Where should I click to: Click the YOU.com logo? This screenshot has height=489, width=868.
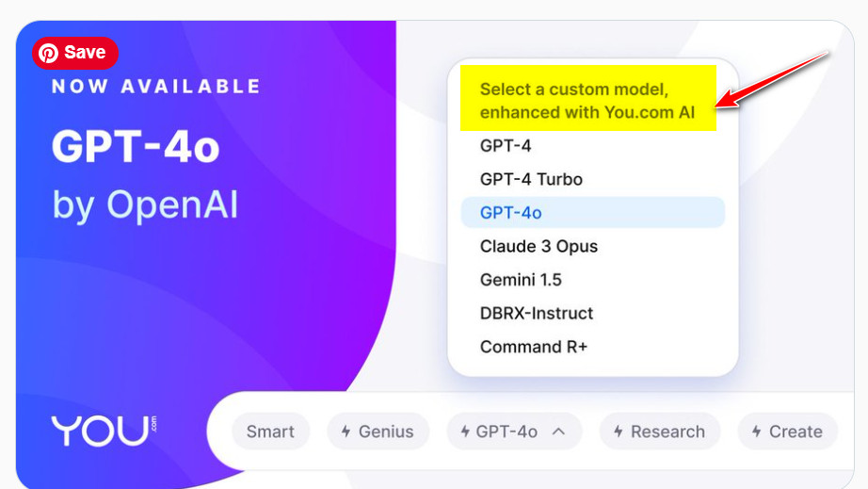(104, 431)
